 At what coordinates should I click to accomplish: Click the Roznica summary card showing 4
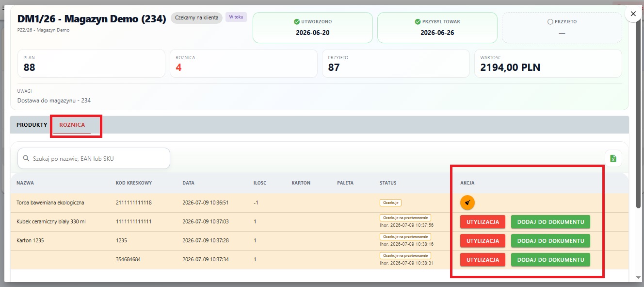243,63
